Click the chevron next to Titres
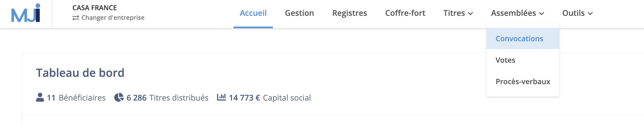The width and height of the screenshot is (644, 126). click(470, 14)
